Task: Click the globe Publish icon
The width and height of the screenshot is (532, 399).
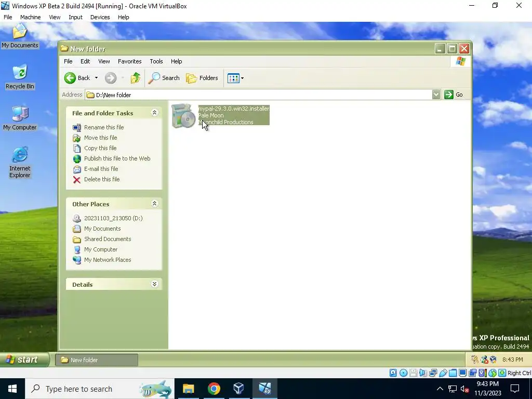Action: click(77, 159)
